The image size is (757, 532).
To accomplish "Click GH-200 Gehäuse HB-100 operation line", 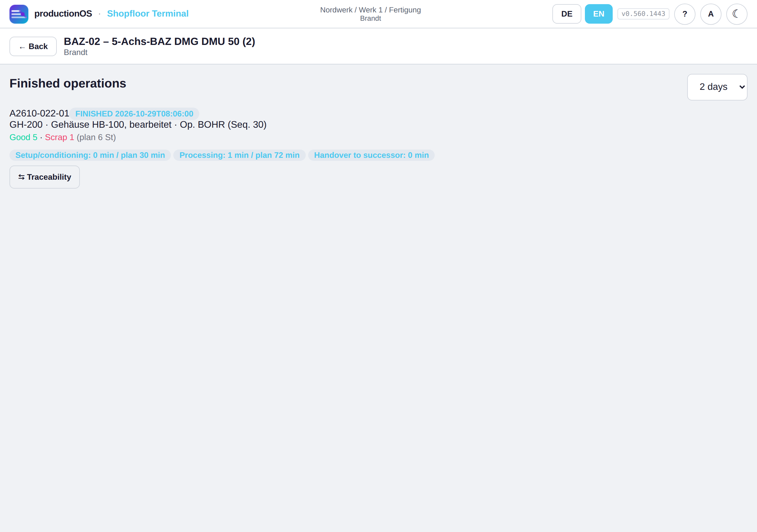I will [x=138, y=125].
